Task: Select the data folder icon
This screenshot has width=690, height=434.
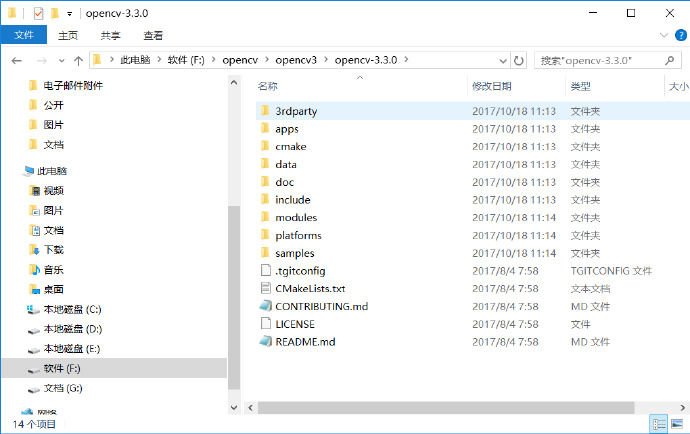Action: click(265, 164)
